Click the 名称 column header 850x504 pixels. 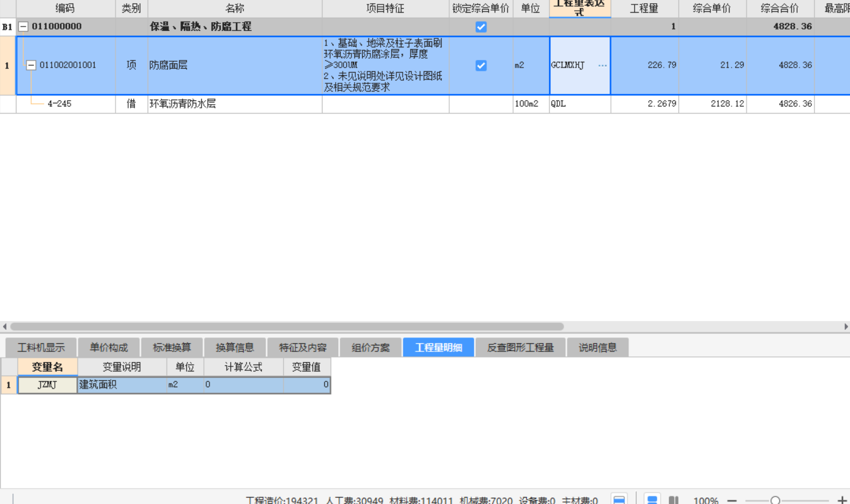pyautogui.click(x=235, y=9)
